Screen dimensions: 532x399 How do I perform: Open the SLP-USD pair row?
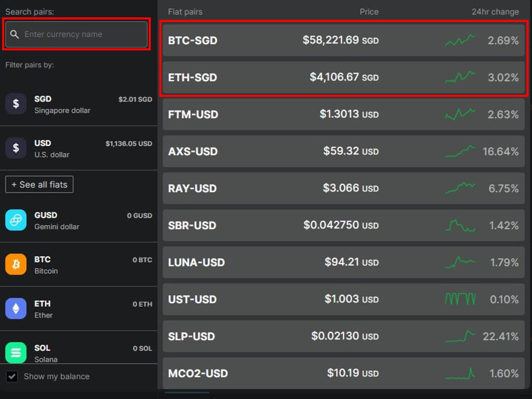[296, 336]
